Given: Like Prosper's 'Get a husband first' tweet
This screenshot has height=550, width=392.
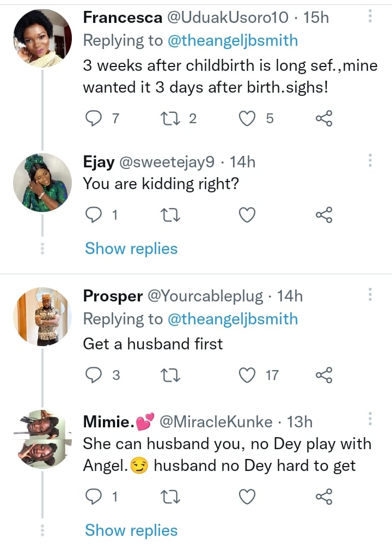Looking at the screenshot, I should (x=248, y=374).
